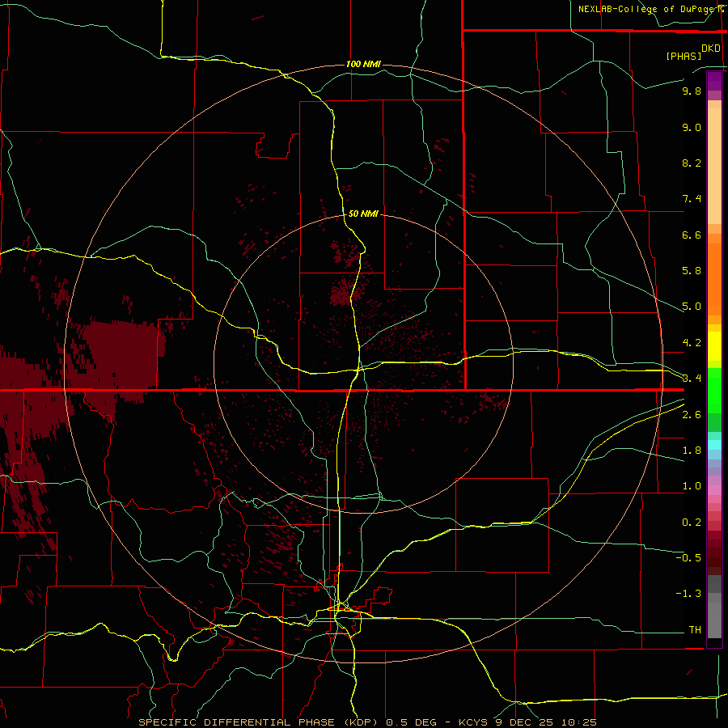
Task: Click the SPECIFIC DIFFERENTIAL PHASE product title
Action: 236,722
